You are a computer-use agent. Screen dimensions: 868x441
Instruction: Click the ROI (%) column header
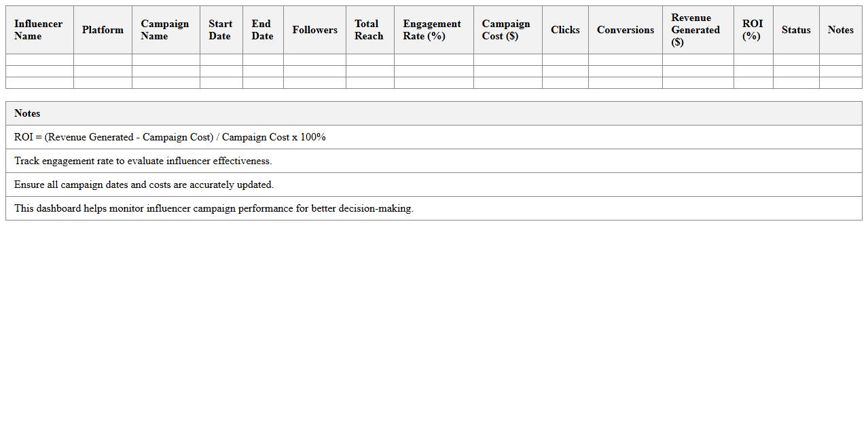point(753,30)
